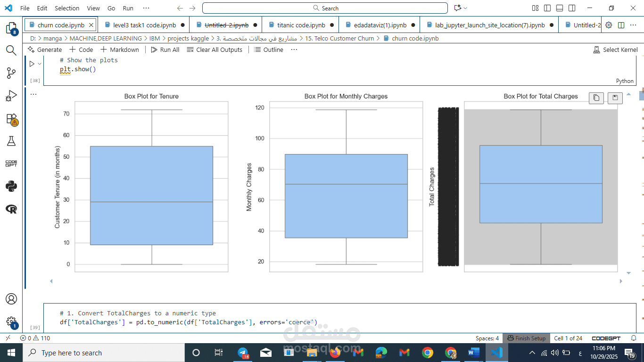The image size is (644, 362).
Task: Click the output scroll down arrow
Action: 628,273
